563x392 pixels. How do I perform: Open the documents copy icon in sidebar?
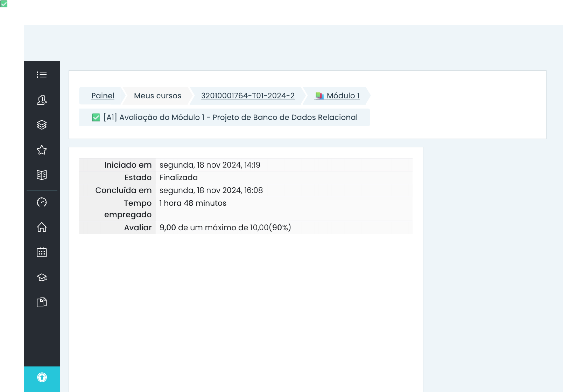click(42, 302)
